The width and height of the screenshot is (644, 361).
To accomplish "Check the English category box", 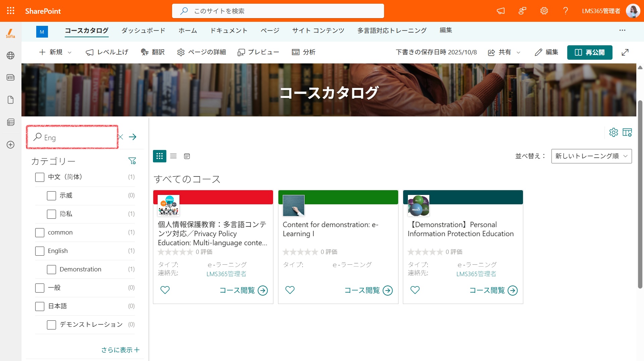I will tap(40, 251).
